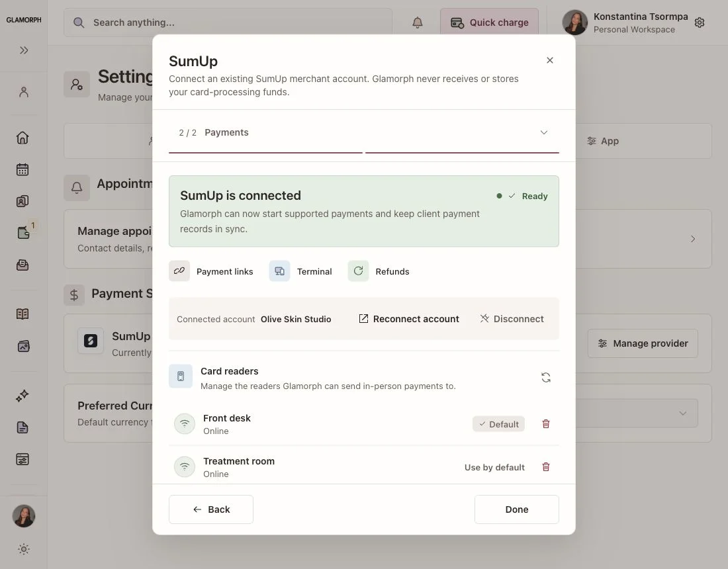
Task: Switch to the App settings tab
Action: [x=603, y=141]
